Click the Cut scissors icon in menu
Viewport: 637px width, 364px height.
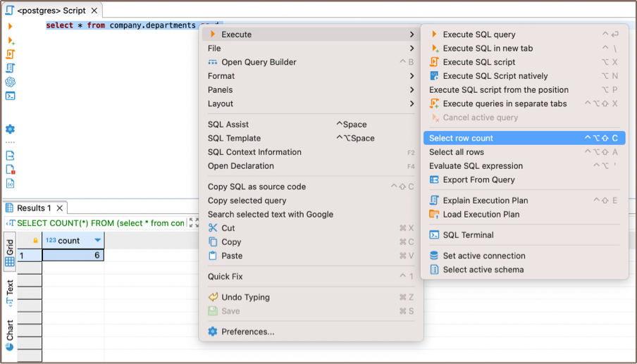coord(213,228)
